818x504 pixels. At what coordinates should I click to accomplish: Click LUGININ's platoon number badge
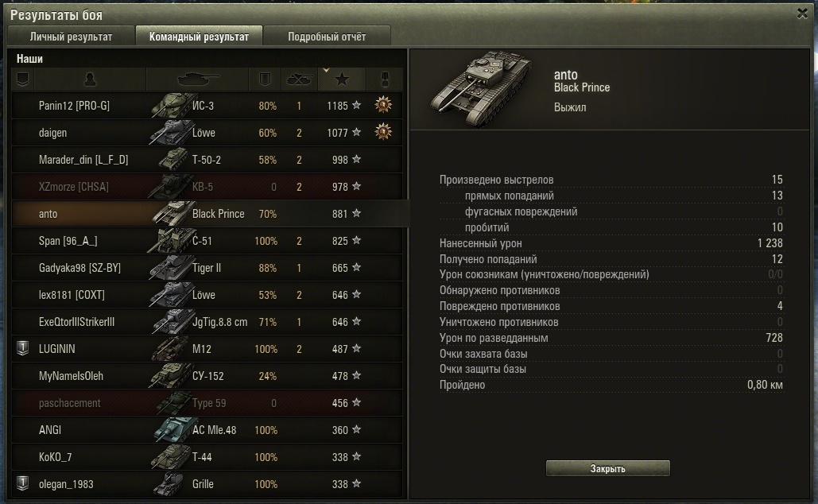point(22,348)
